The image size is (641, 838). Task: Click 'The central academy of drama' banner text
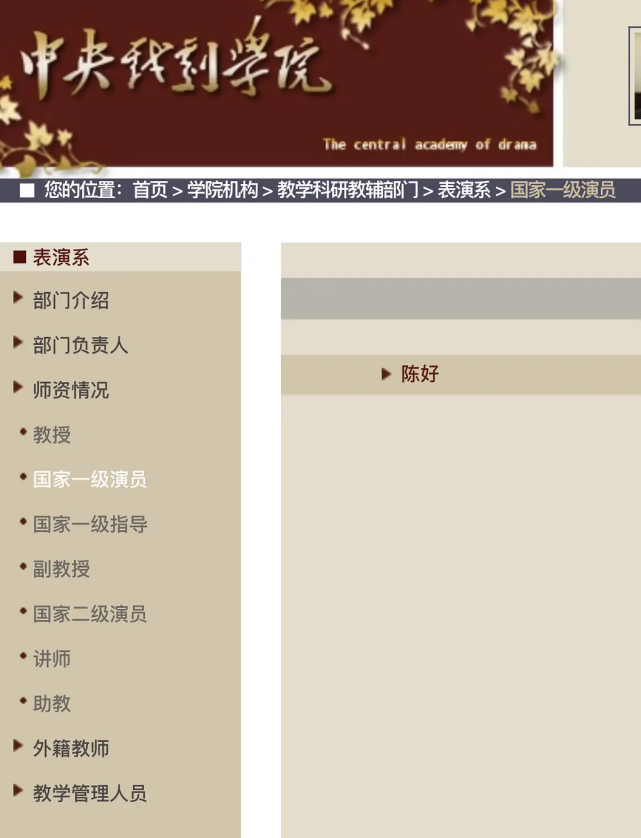coord(429,144)
